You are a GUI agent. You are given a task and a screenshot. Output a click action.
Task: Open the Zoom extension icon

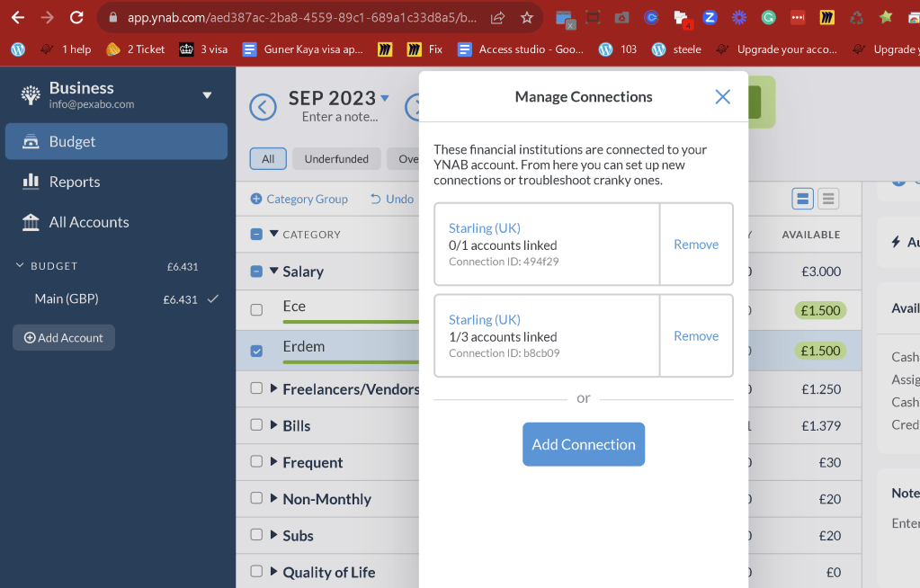tap(710, 18)
